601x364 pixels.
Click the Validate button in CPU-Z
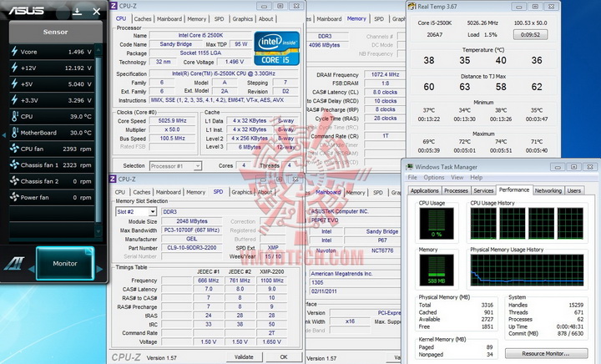point(244,356)
